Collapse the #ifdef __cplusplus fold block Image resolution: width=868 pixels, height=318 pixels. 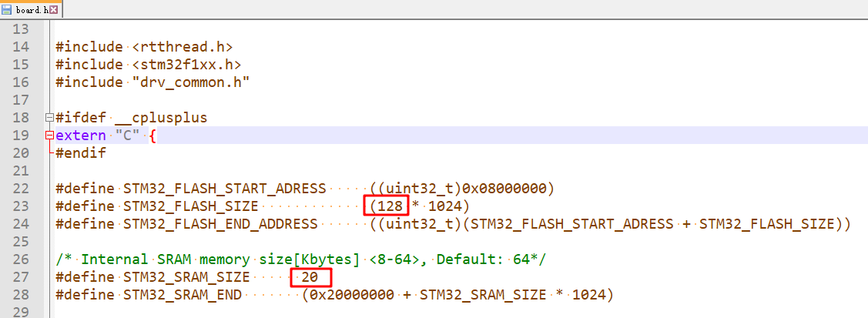[x=50, y=118]
